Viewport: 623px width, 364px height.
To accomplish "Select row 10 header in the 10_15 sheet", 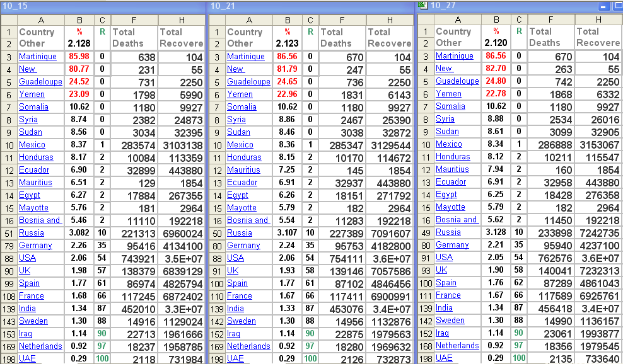I will coord(9,145).
